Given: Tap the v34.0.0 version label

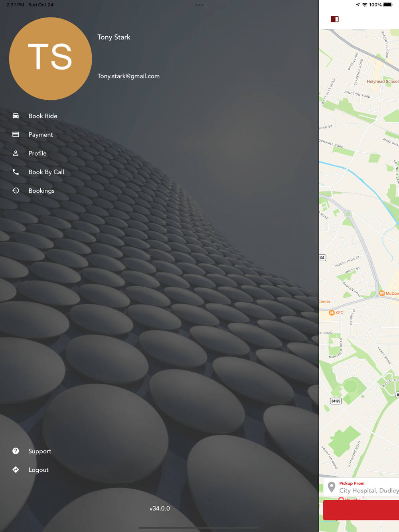Looking at the screenshot, I should pyautogui.click(x=160, y=508).
